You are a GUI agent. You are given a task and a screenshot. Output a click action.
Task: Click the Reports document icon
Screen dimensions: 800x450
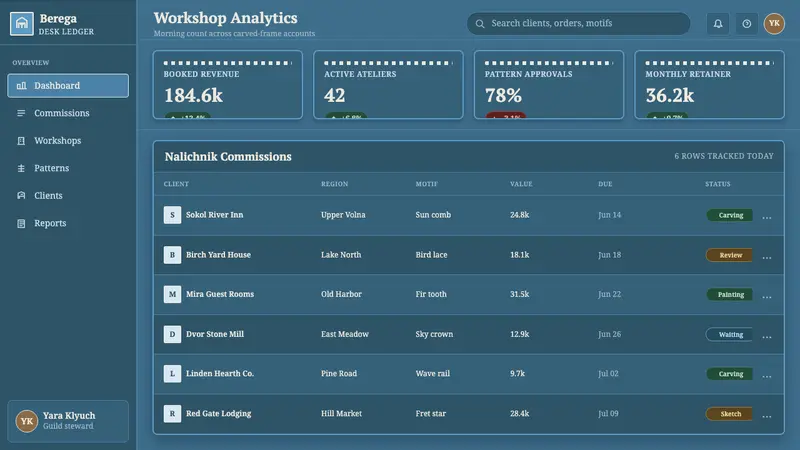click(x=21, y=223)
